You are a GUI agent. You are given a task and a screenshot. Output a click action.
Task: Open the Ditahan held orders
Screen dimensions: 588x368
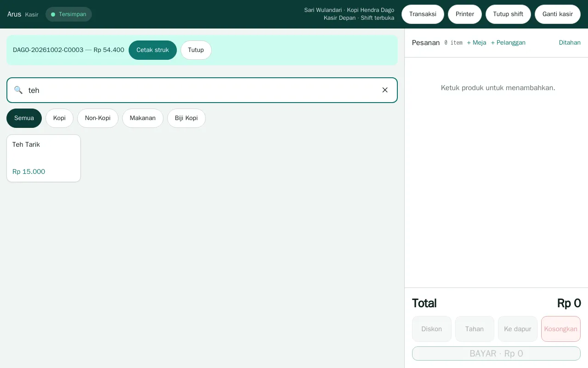(570, 43)
